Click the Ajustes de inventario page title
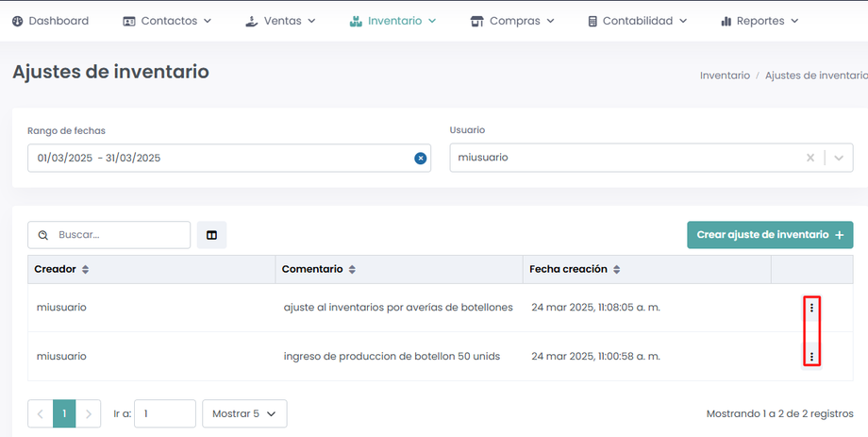The image size is (868, 437). pyautogui.click(x=110, y=72)
